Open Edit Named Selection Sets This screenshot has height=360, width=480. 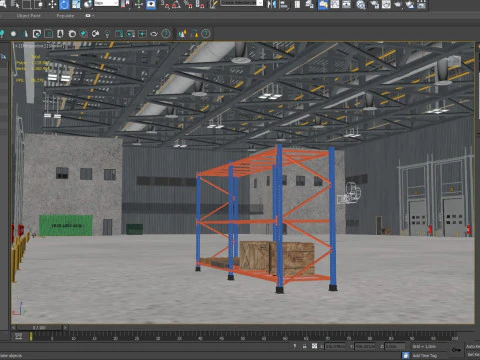pyautogui.click(x=213, y=4)
